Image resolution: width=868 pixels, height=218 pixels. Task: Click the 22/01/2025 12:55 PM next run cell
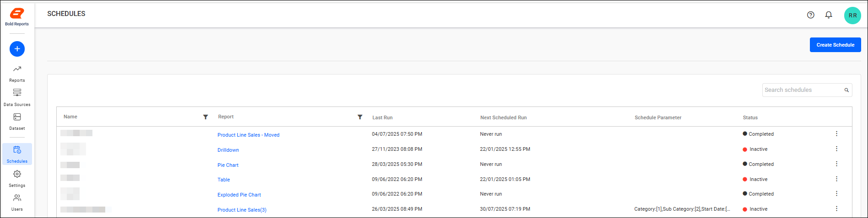[x=505, y=149]
